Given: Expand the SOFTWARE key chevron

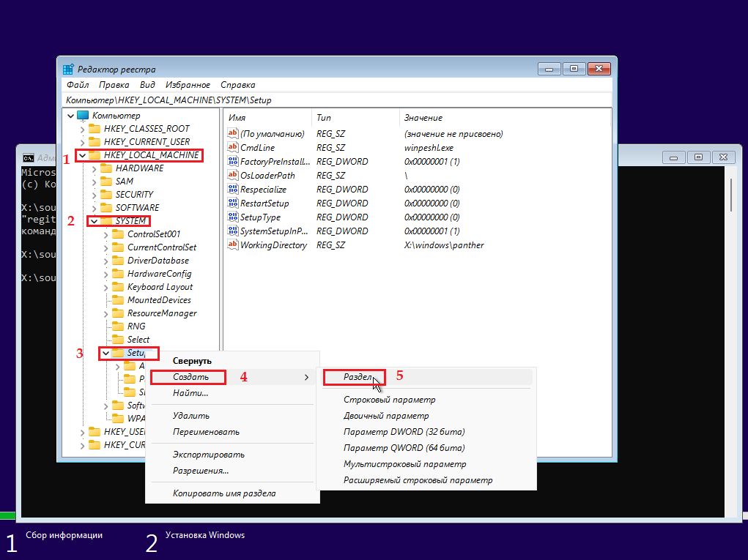Looking at the screenshot, I should pos(95,208).
